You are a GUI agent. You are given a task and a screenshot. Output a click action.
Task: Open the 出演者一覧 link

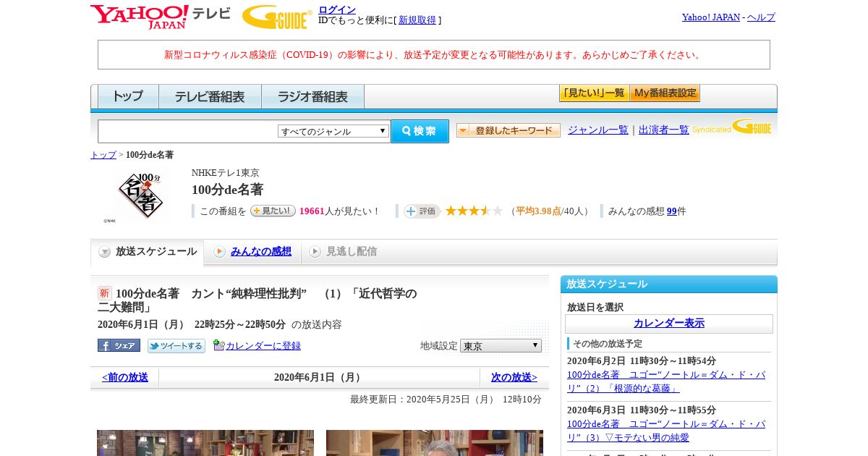(664, 130)
